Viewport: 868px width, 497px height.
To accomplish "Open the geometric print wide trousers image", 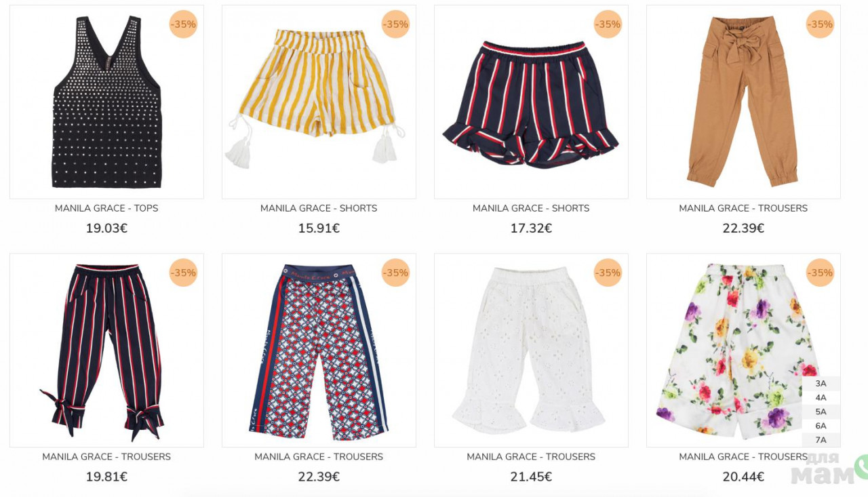I will click(319, 351).
